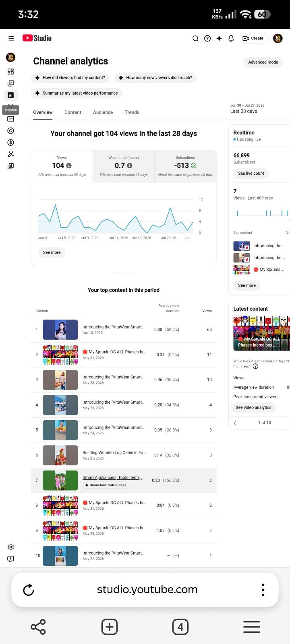Click the YouTube Studio logo
The height and width of the screenshot is (644, 290).
coord(37,38)
